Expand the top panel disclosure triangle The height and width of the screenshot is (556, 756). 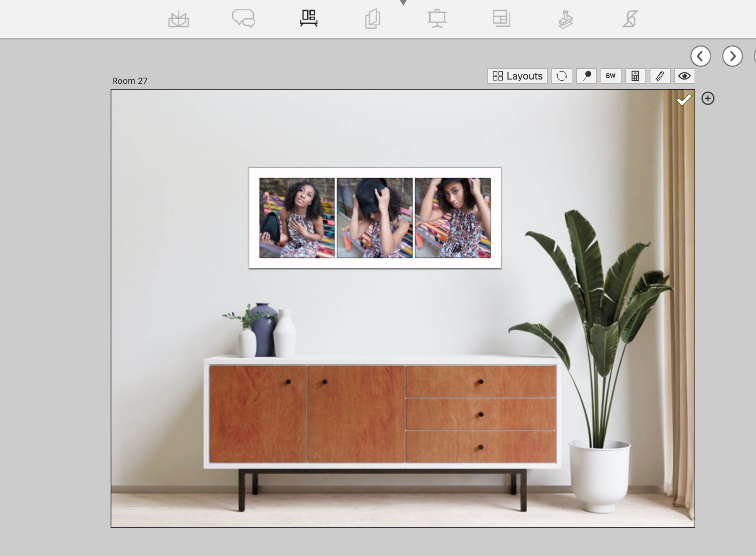pyautogui.click(x=403, y=3)
